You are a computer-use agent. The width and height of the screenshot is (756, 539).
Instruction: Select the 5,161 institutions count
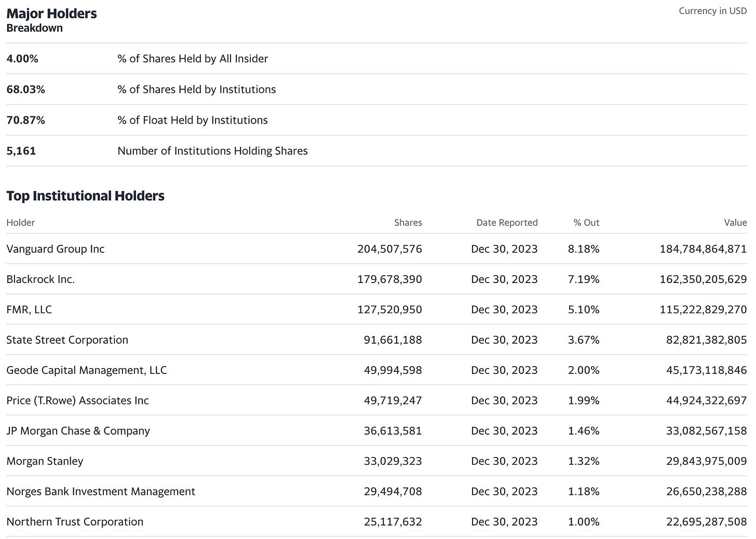coord(21,151)
